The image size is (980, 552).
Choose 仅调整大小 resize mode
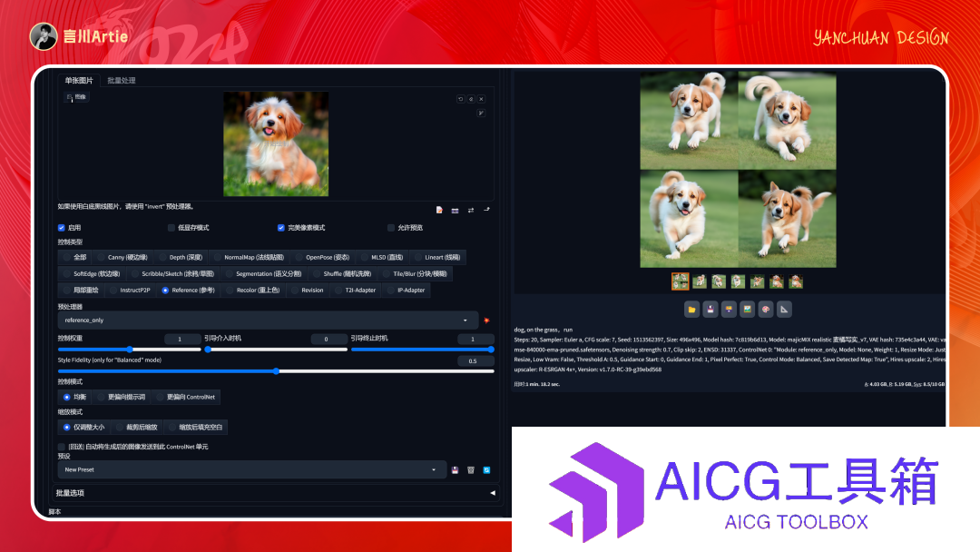pos(83,427)
